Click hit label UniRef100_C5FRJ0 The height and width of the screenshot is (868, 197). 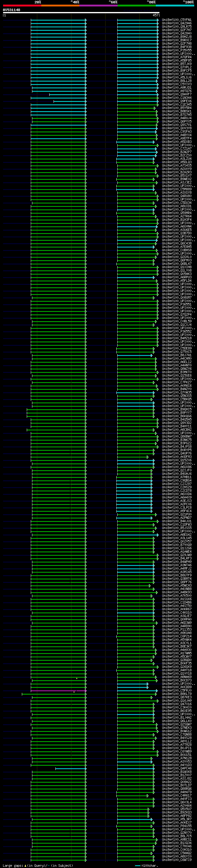[177, 690]
